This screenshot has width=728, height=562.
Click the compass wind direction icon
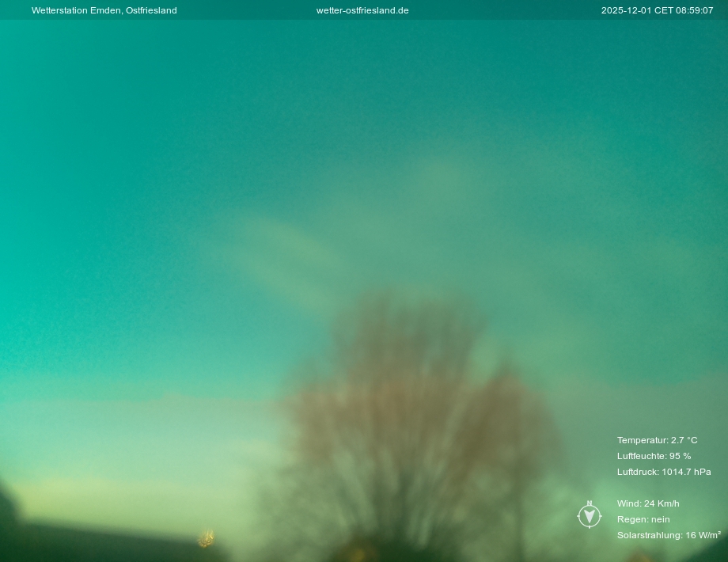(589, 515)
